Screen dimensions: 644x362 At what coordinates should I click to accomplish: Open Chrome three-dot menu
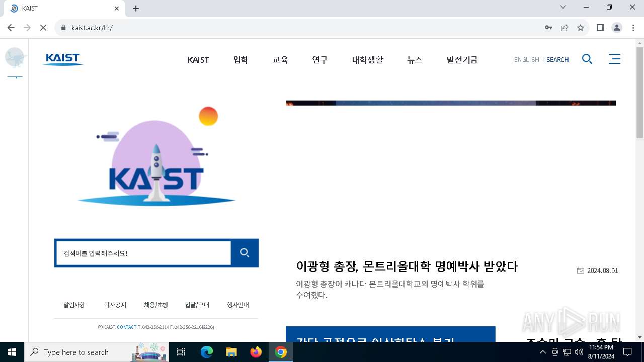[633, 28]
